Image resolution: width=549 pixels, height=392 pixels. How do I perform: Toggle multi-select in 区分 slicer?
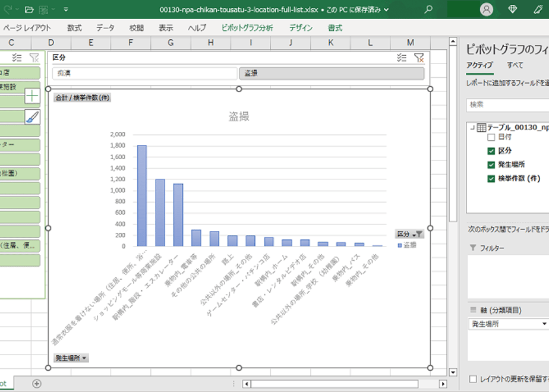click(402, 58)
